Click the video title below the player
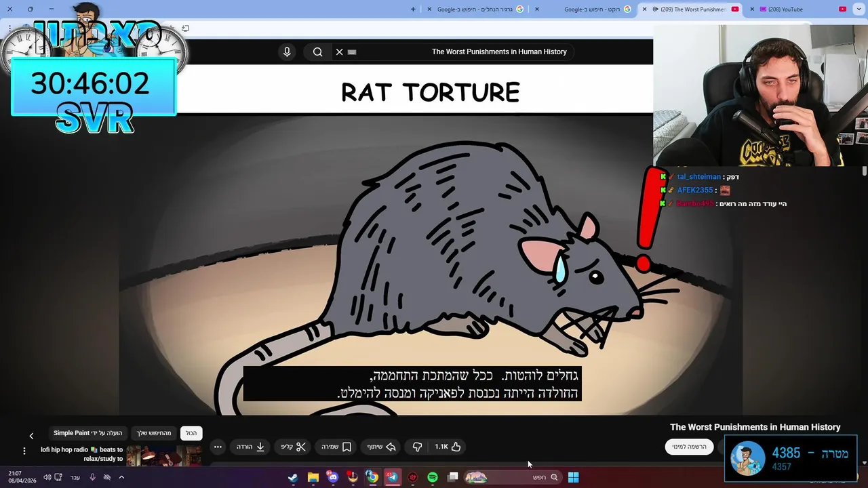The width and height of the screenshot is (868, 488). [755, 427]
